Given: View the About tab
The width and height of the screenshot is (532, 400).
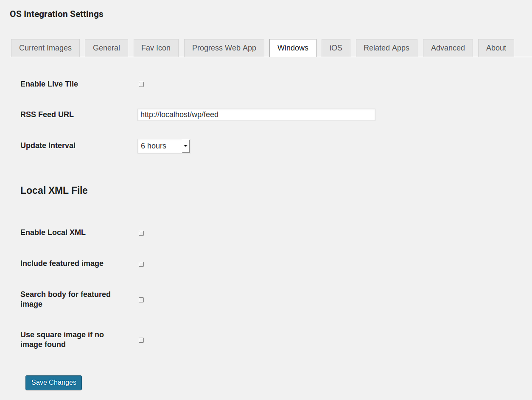Looking at the screenshot, I should (496, 48).
